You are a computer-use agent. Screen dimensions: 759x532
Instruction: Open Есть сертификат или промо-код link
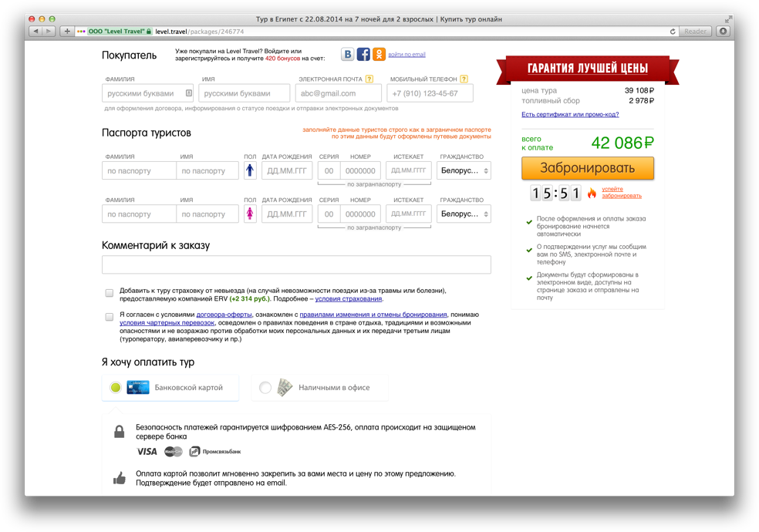(570, 114)
